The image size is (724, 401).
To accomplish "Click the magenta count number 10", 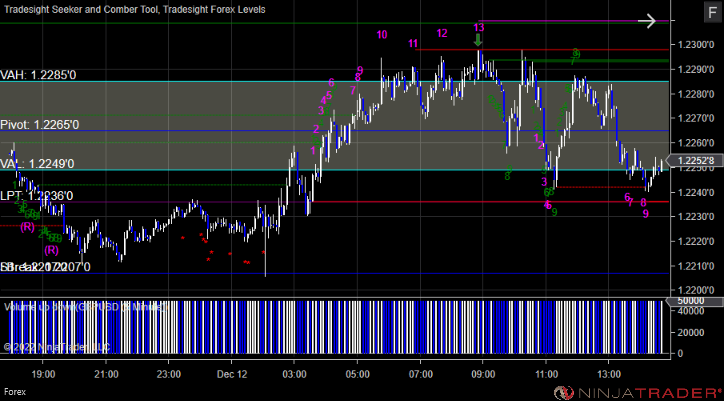I will click(382, 34).
